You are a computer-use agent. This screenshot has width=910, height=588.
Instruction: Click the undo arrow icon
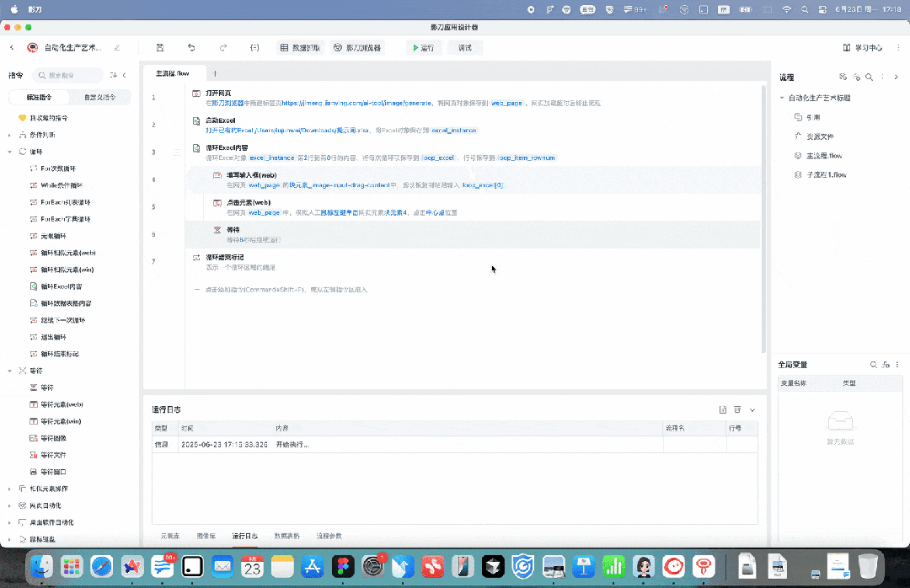pyautogui.click(x=191, y=48)
